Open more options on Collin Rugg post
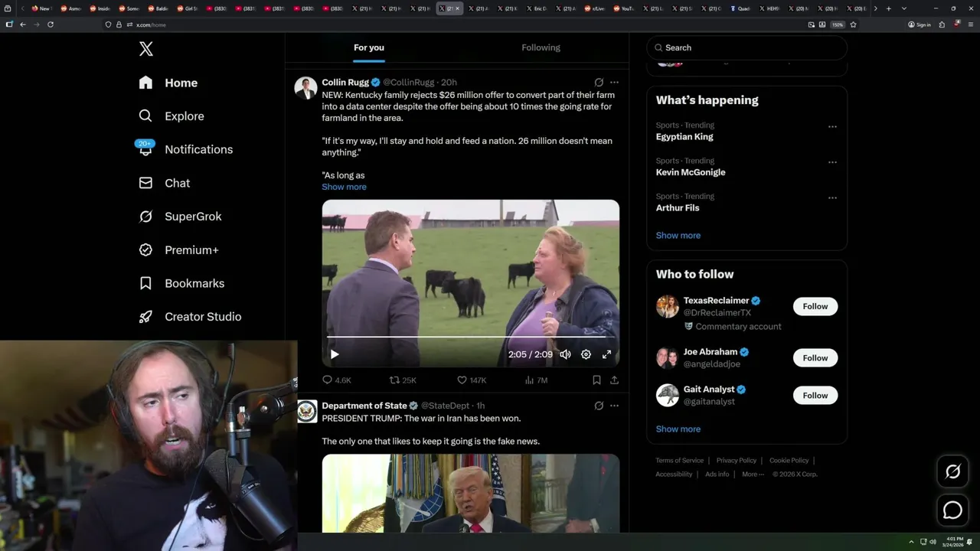This screenshot has height=551, width=980. pyautogui.click(x=614, y=82)
